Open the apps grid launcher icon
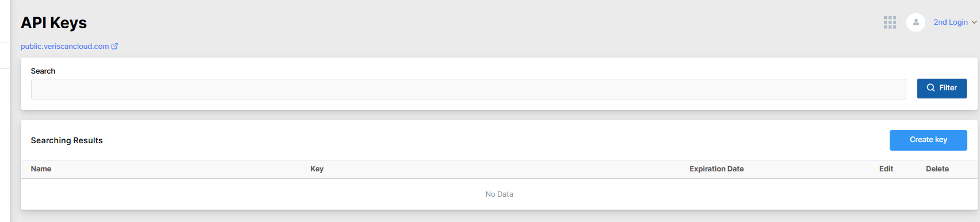 point(890,22)
